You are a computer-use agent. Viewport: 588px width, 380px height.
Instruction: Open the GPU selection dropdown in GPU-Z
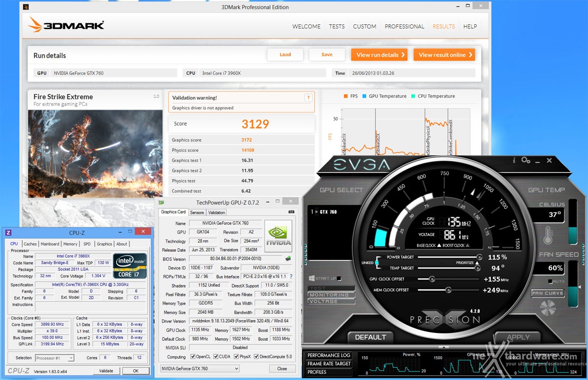click(x=200, y=369)
